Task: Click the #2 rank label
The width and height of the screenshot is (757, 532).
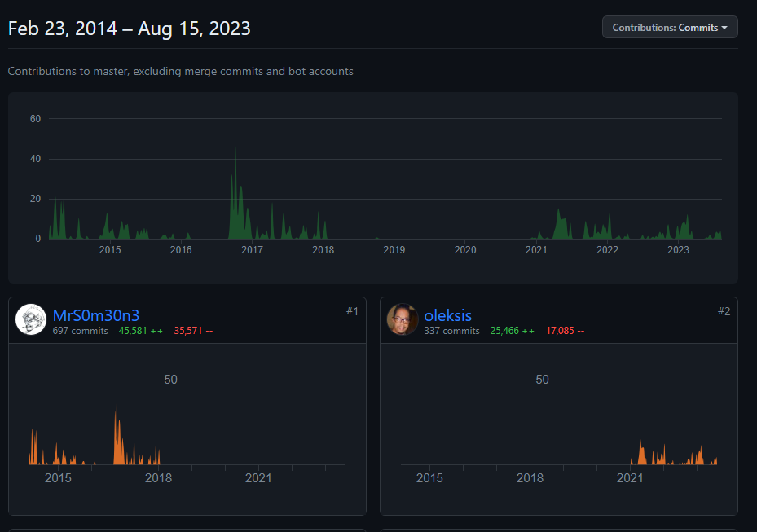Action: tap(724, 311)
